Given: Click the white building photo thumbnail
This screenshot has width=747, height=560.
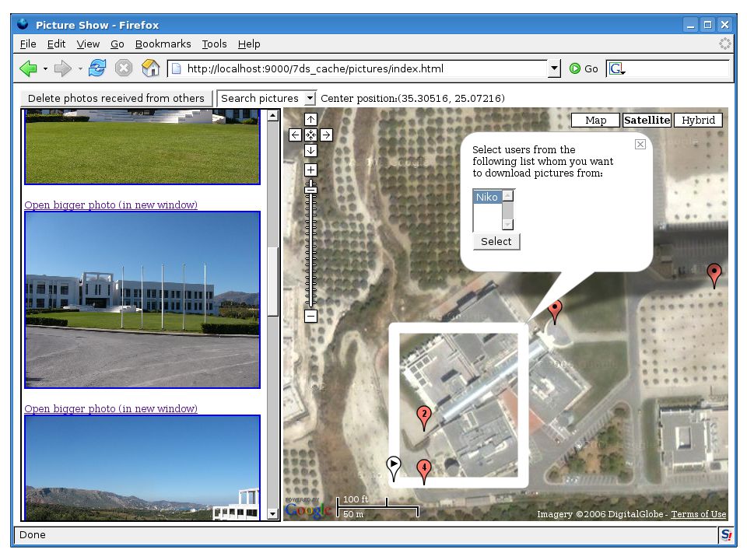Looking at the screenshot, I should coord(142,300).
